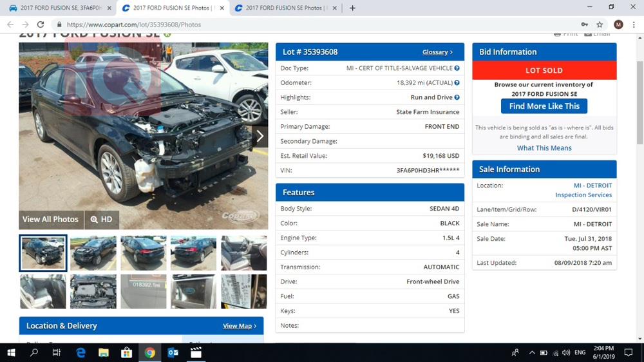Click the Chrome taskbar icon
Viewport: 644px width, 362px height.
[x=150, y=352]
